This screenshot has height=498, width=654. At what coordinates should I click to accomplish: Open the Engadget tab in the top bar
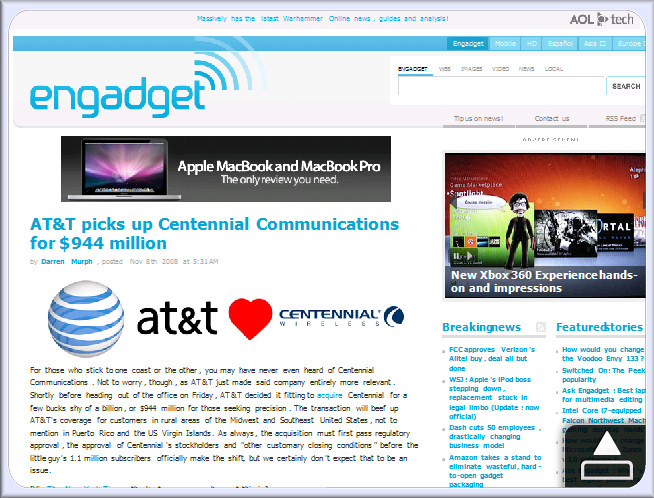(x=468, y=43)
